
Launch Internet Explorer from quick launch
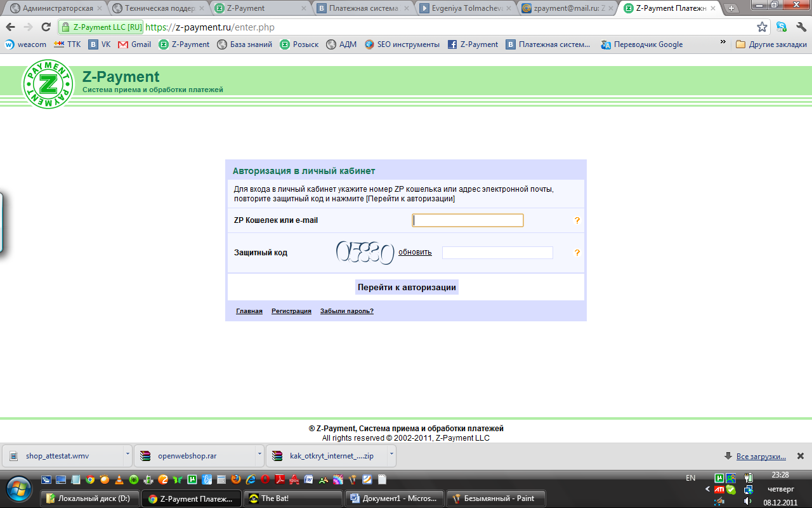tap(250, 480)
